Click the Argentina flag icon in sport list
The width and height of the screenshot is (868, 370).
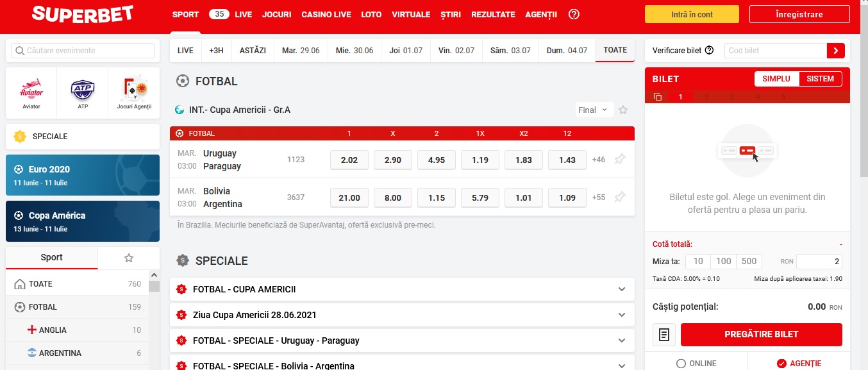(31, 353)
